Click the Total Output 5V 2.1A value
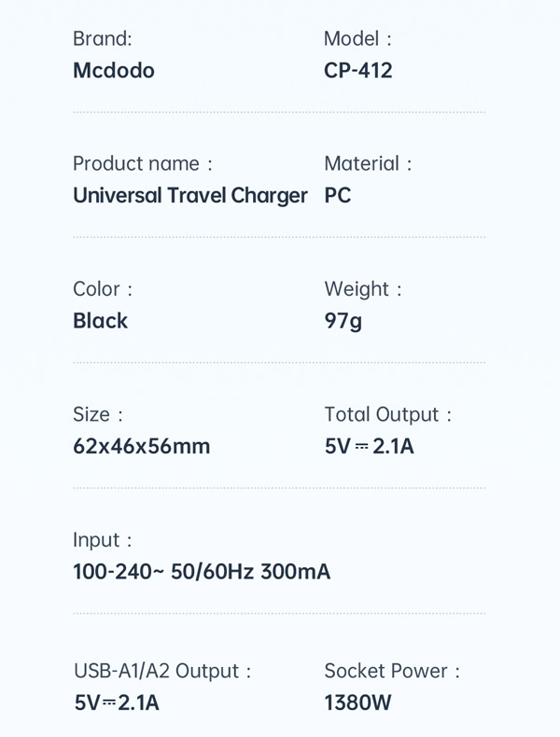The height and width of the screenshot is (737, 560). [369, 445]
